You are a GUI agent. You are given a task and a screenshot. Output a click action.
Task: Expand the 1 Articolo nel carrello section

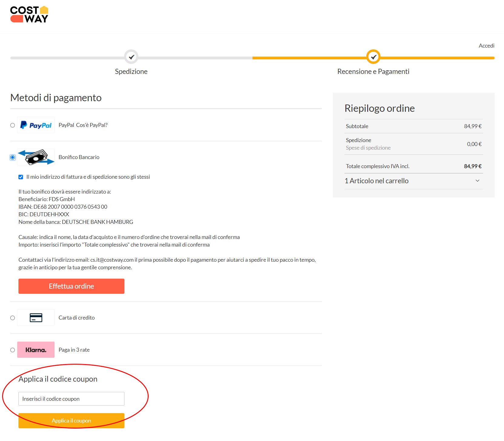click(377, 181)
